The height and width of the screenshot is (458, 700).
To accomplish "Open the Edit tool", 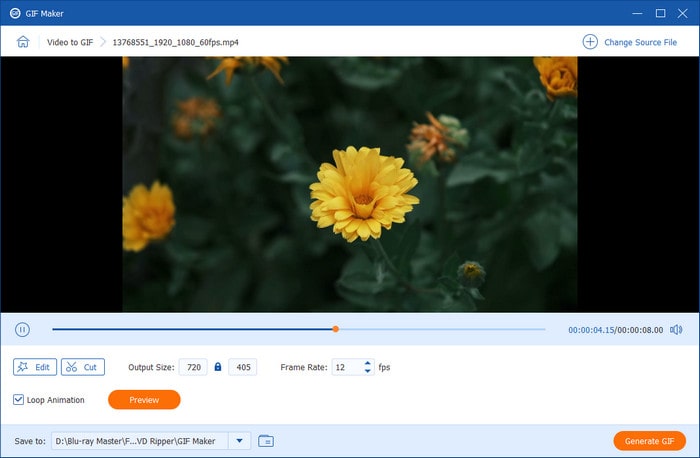I will click(x=35, y=367).
